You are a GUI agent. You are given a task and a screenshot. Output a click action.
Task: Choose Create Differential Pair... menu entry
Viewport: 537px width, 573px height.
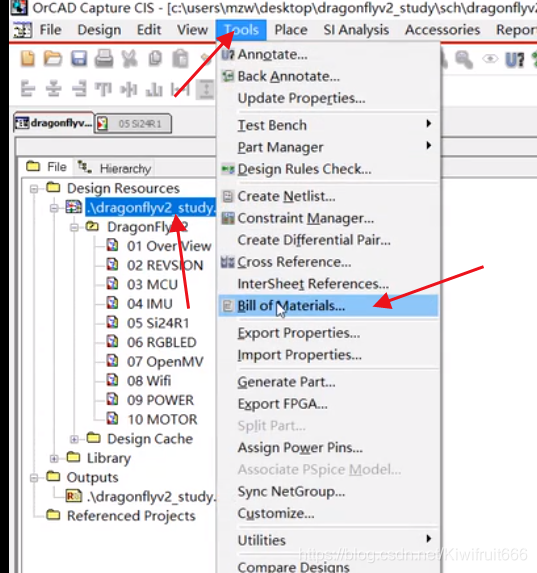click(329, 240)
